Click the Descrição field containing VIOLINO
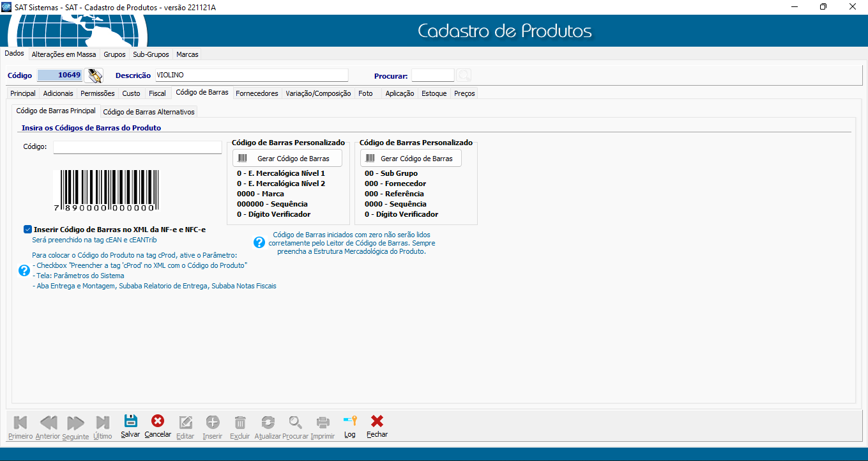The height and width of the screenshot is (461, 868). 251,75
